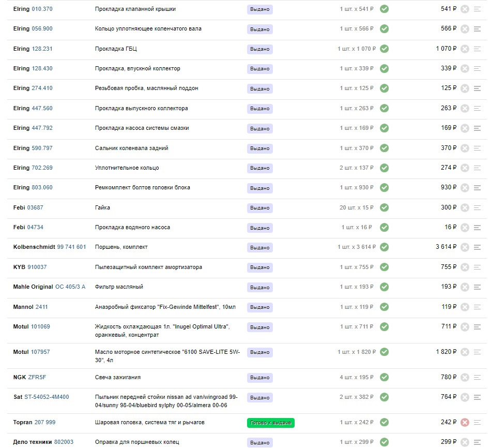Screen dimensions: 490x448
Task: Select description 'Свеча зажигания'
Action: click(x=118, y=377)
